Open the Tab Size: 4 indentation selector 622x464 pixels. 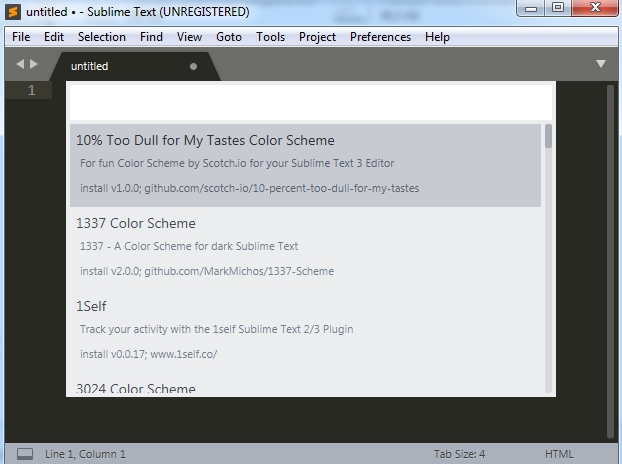click(459, 454)
